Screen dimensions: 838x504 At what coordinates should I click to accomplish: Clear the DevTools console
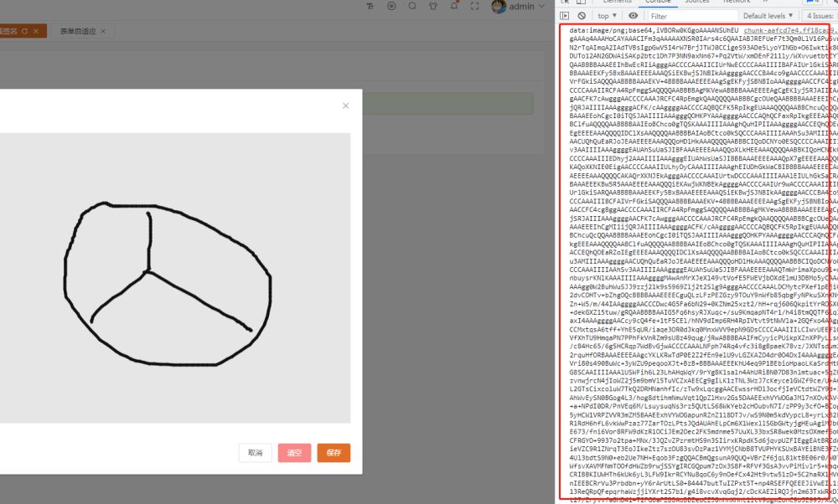(582, 15)
